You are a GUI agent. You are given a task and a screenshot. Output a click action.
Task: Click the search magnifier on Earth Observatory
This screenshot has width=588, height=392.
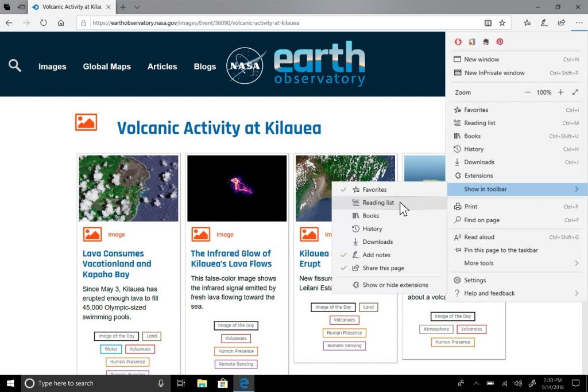click(x=15, y=65)
